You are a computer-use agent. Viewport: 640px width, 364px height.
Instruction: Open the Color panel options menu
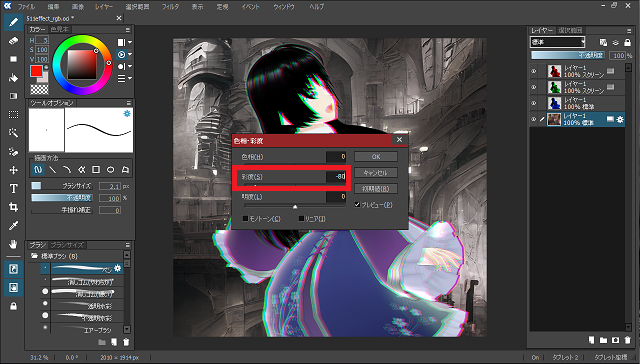click(128, 30)
